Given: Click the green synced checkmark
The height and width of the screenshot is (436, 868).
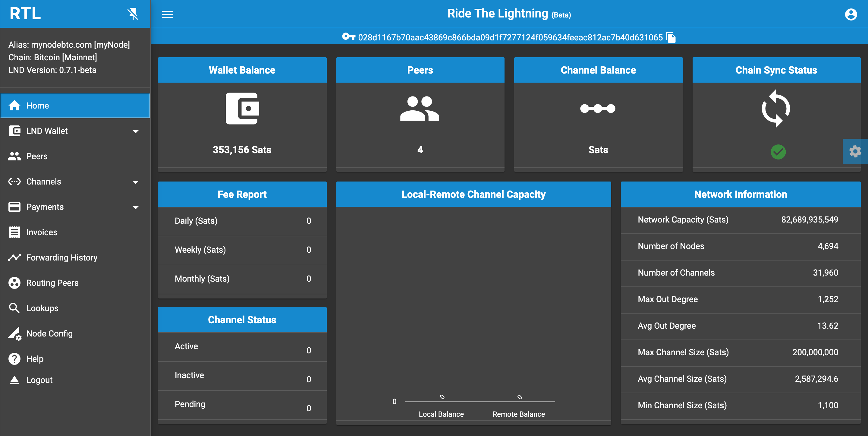Looking at the screenshot, I should coord(778,152).
